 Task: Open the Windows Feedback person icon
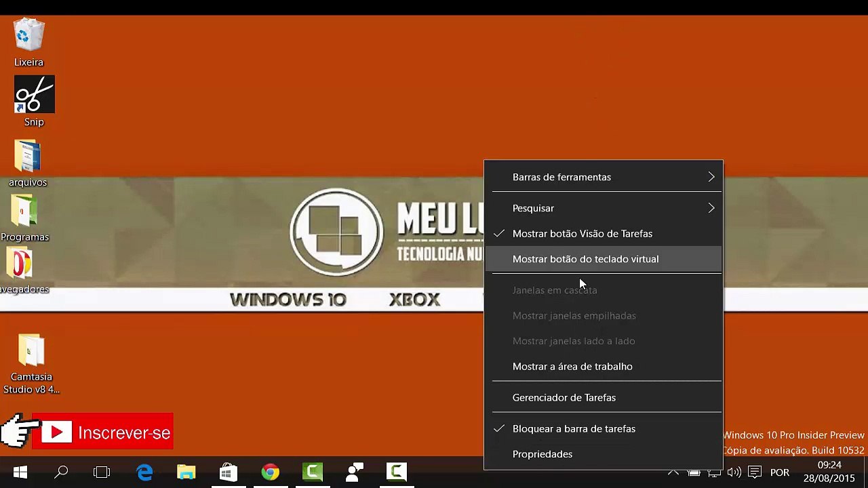[355, 472]
